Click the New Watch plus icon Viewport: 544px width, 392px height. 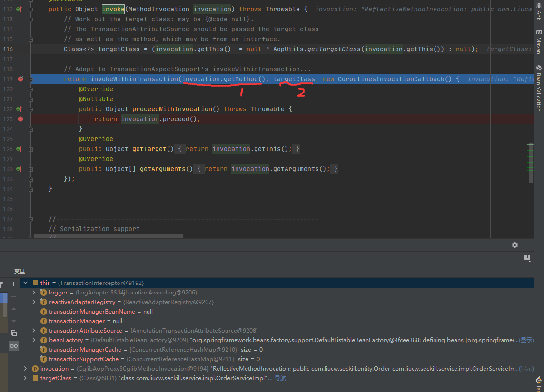coord(14,284)
